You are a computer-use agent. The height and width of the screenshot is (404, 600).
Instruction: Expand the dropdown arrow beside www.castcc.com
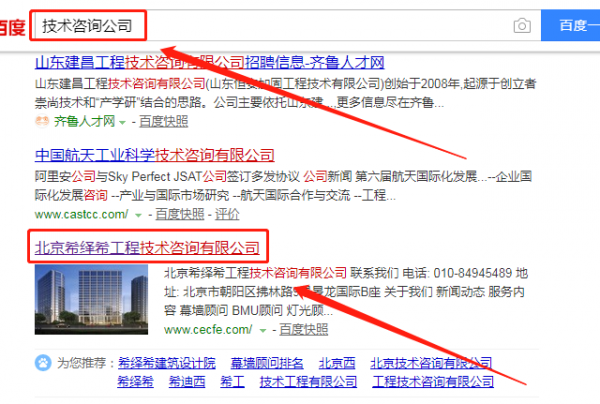point(136,214)
